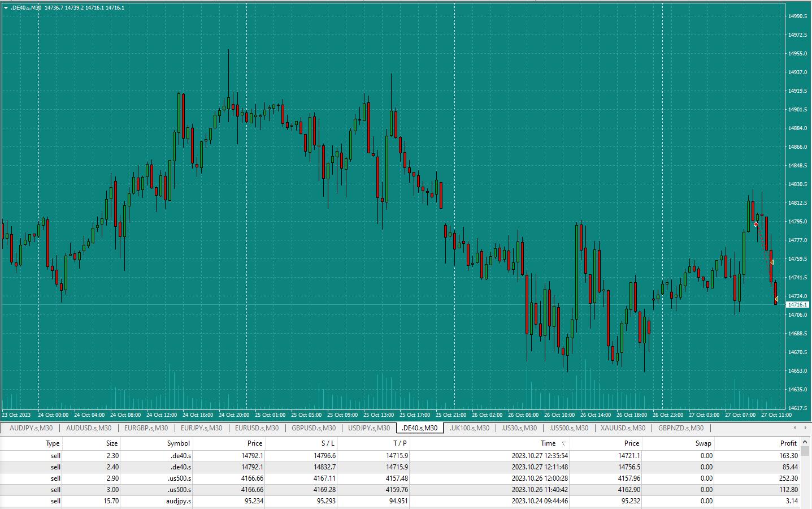Screen dimensions: 812x509
Task: Go to the USDJPY.s,M30 chart tab
Action: (369, 428)
